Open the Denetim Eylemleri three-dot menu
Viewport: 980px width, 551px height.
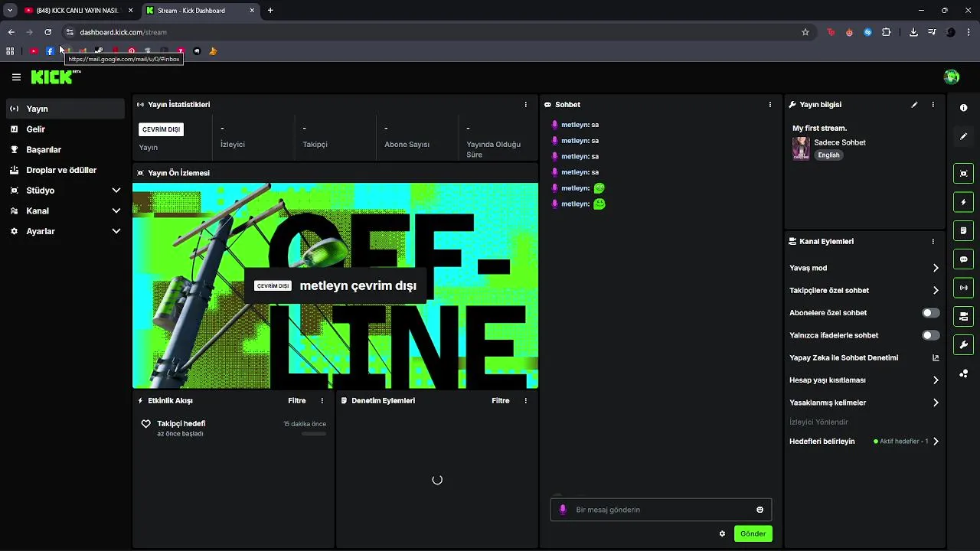[525, 401]
